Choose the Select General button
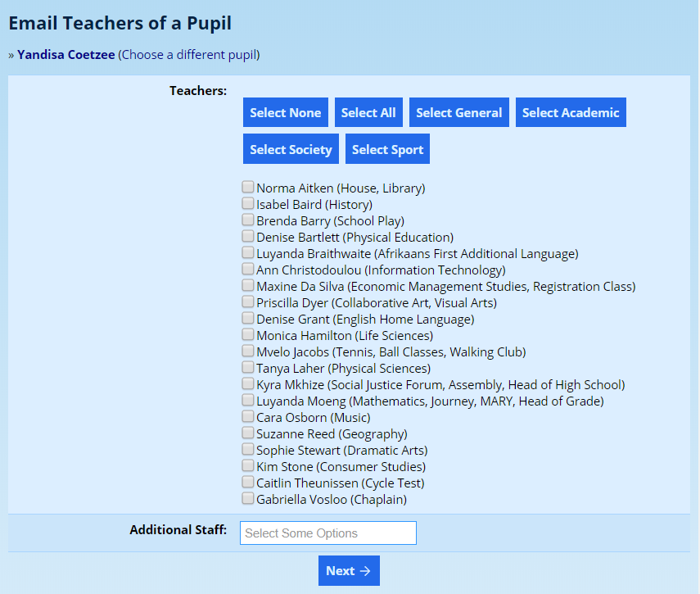The height and width of the screenshot is (594, 700). coord(458,113)
